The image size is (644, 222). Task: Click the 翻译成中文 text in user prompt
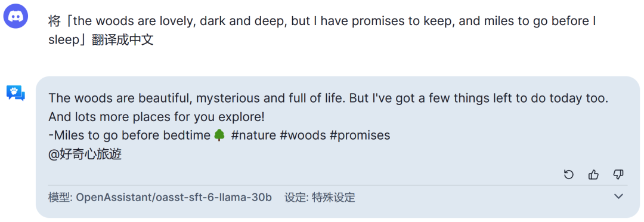coord(122,41)
